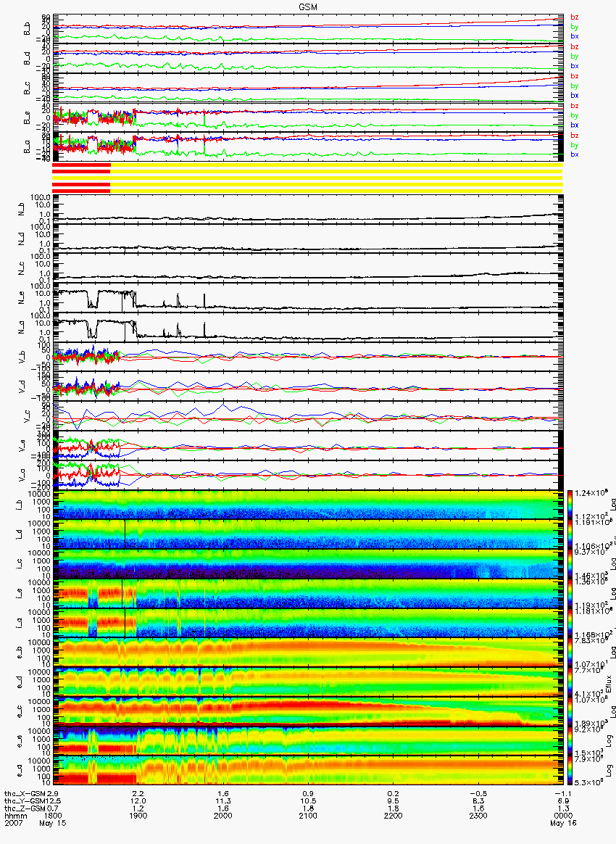616x844 pixels.
Task: Click the V_b velocity panel label
Action: point(22,356)
